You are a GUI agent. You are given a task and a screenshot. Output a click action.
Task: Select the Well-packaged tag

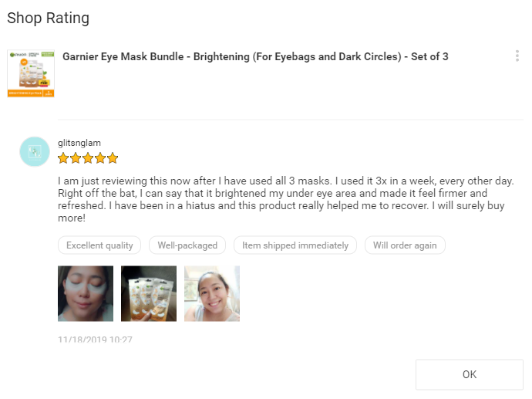187,245
